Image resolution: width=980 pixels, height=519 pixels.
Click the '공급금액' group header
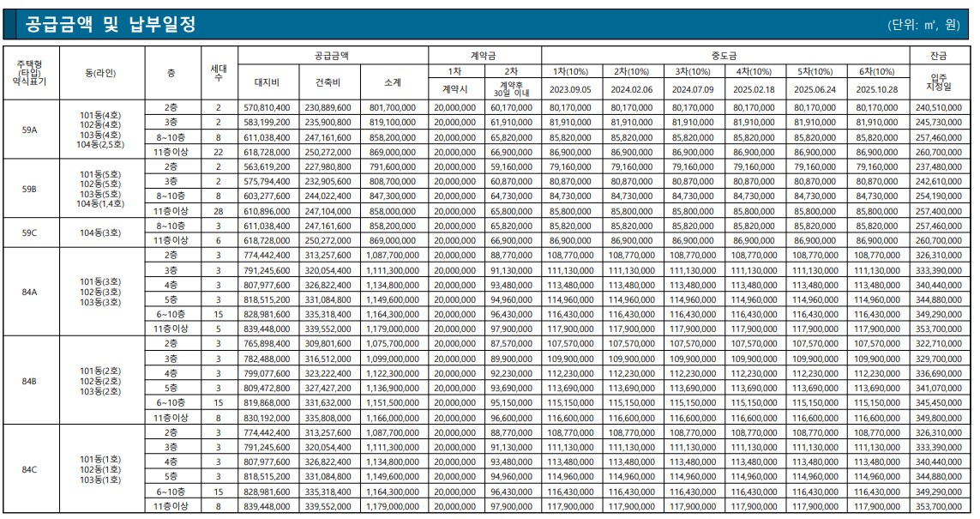click(333, 55)
